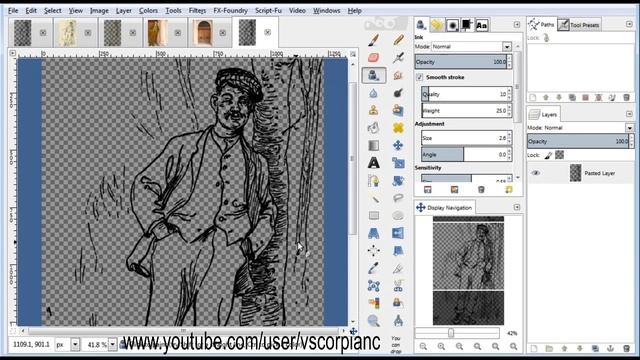Viewport: 640px width, 360px height.
Task: Select the Measure compass tool
Action: [398, 321]
